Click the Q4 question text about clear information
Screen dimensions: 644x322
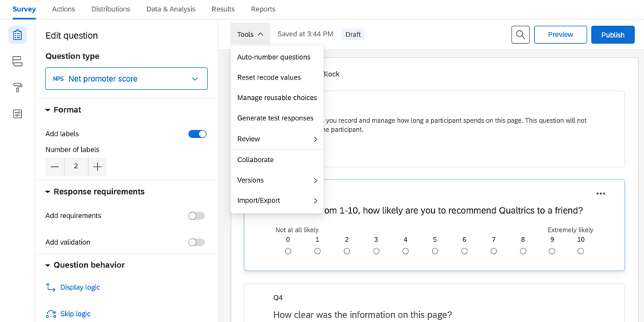click(363, 315)
